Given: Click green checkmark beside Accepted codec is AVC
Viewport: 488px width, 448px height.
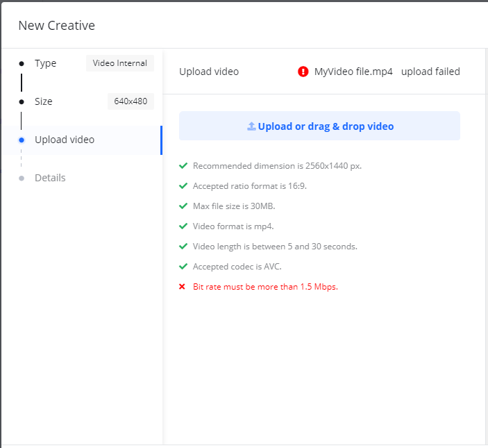Looking at the screenshot, I should (x=183, y=267).
